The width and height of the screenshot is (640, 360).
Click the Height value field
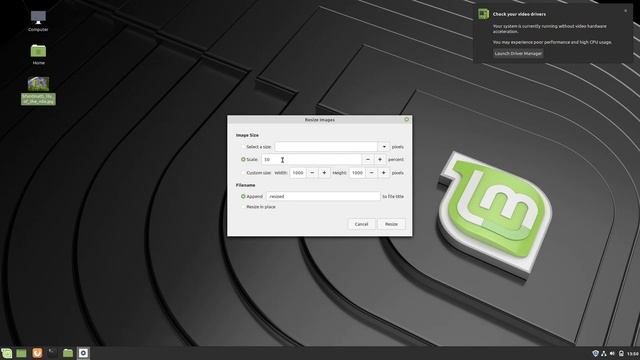click(x=357, y=173)
